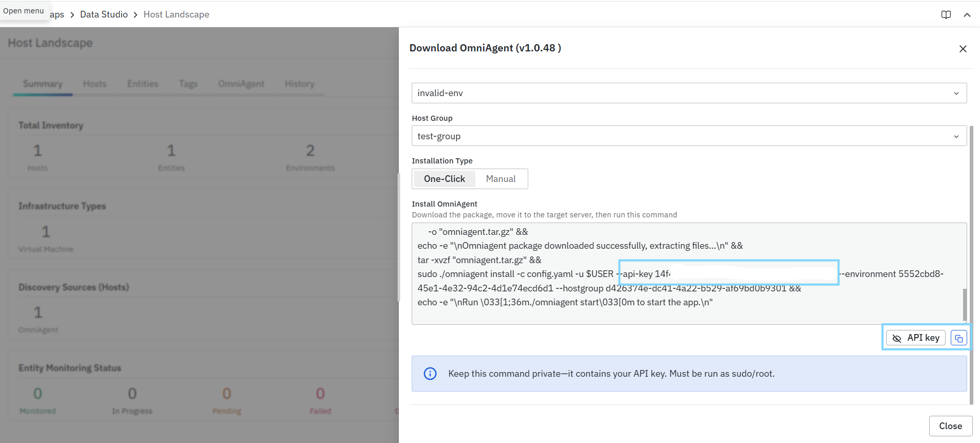Click the Total Inventory heading
Viewport: 980px width, 443px height.
(51, 125)
